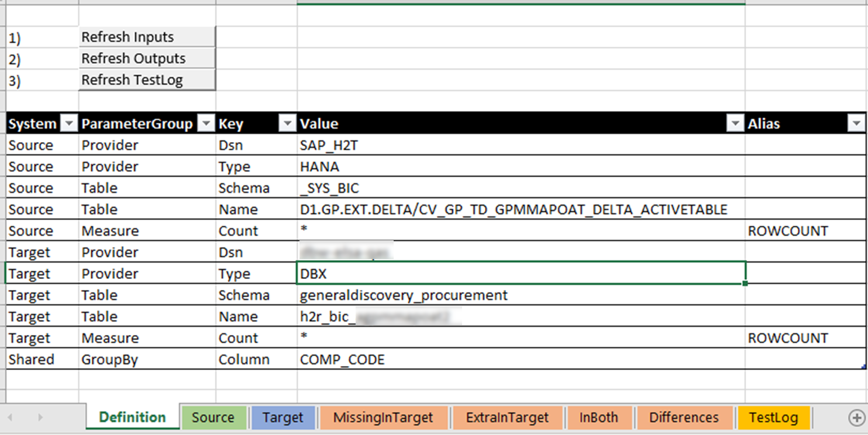Image resolution: width=868 pixels, height=435 pixels.
Task: Open the Value column filter dropdown
Action: (735, 123)
